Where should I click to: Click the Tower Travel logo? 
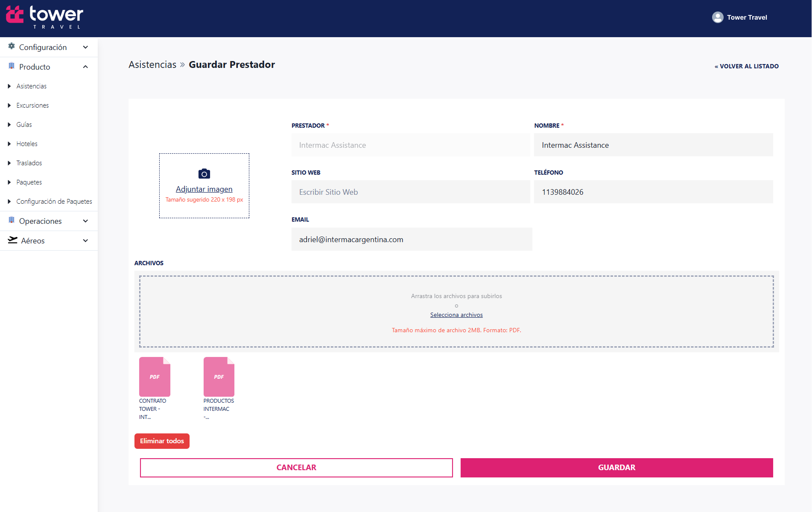(45, 18)
